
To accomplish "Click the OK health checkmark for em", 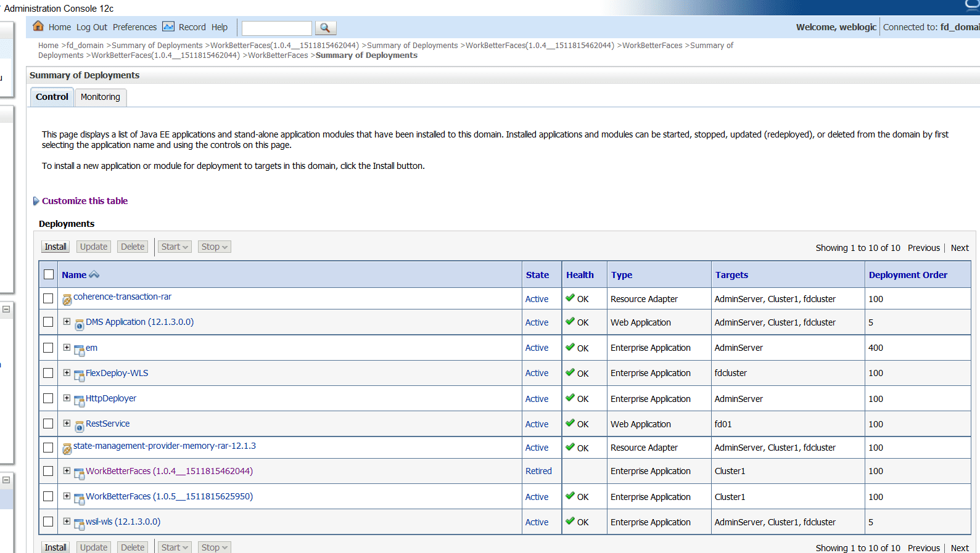I will (570, 347).
